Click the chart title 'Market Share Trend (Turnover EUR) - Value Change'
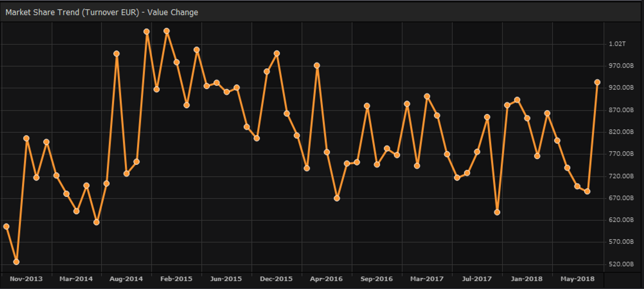Screen dimensions: 644x289 102,12
